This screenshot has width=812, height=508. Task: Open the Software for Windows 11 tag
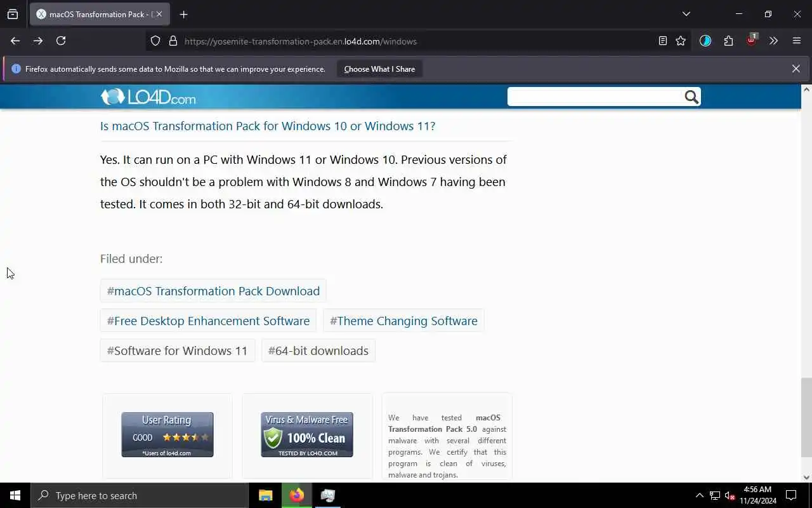[178, 351]
